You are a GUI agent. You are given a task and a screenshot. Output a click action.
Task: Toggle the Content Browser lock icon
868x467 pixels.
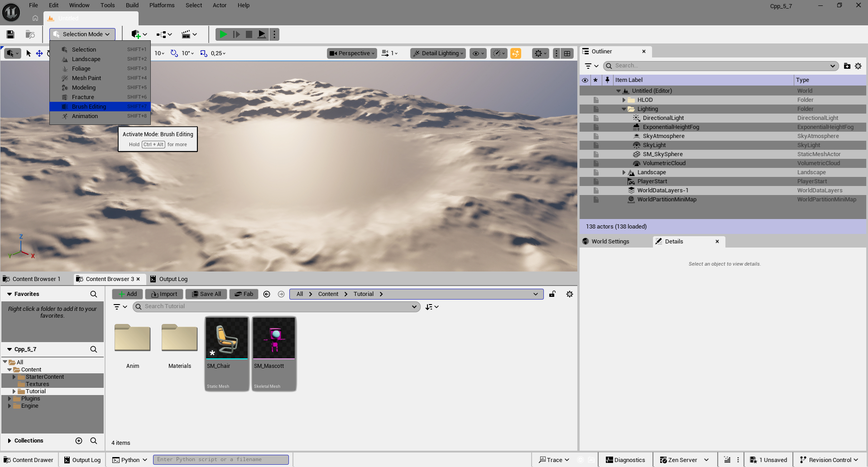[x=552, y=294]
